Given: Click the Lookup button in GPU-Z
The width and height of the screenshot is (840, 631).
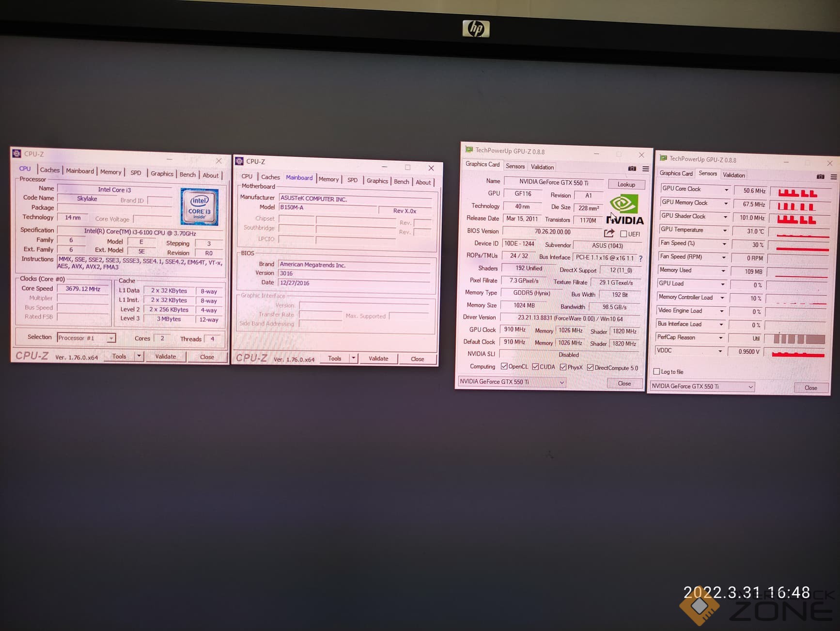Looking at the screenshot, I should tap(626, 185).
